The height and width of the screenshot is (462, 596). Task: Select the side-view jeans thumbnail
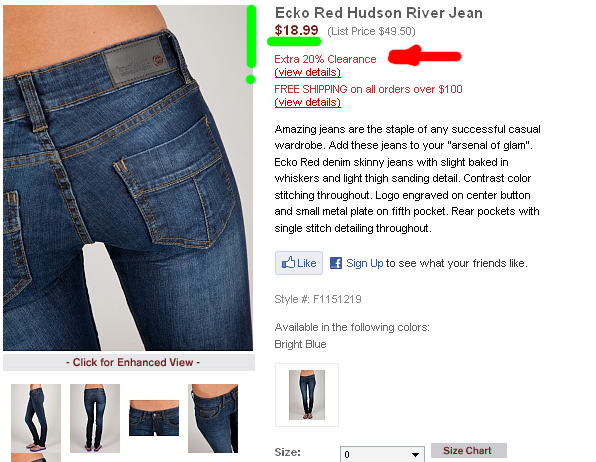click(36, 418)
